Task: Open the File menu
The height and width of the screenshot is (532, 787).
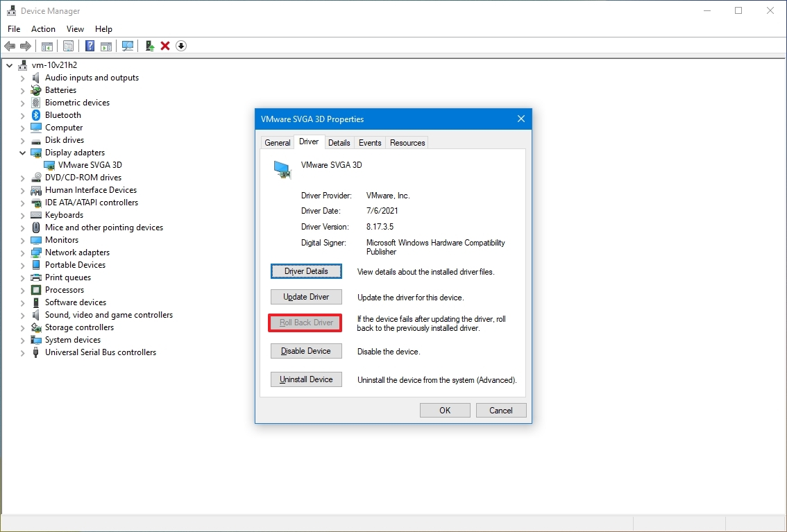Action: tap(14, 29)
